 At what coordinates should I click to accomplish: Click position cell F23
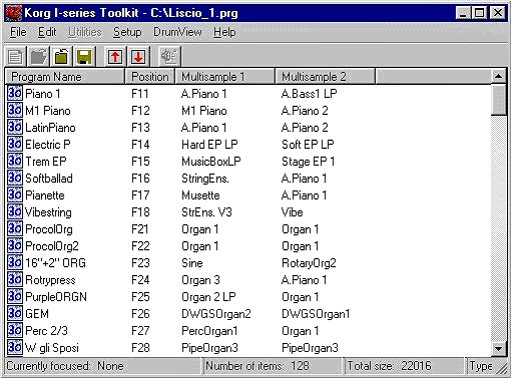point(141,263)
